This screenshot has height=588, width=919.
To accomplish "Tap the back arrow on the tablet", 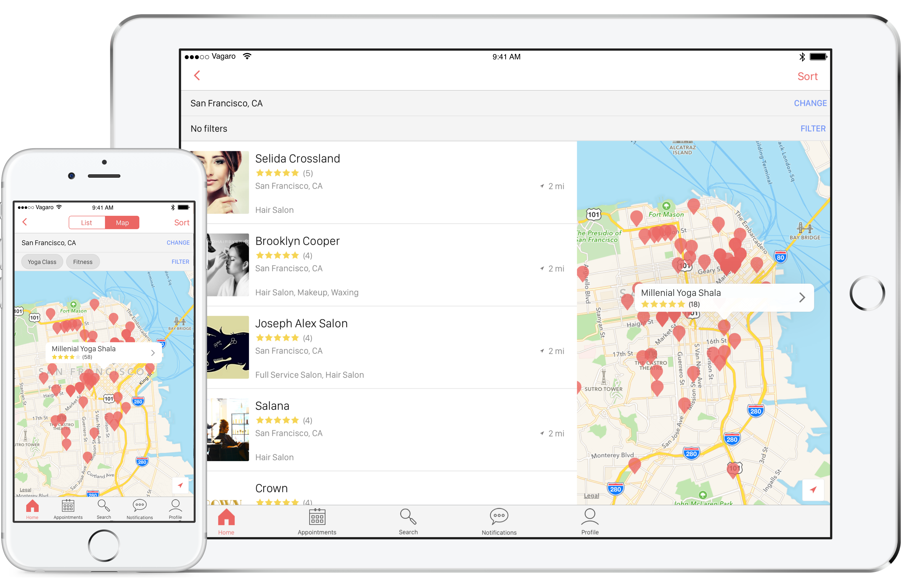I will click(x=197, y=76).
